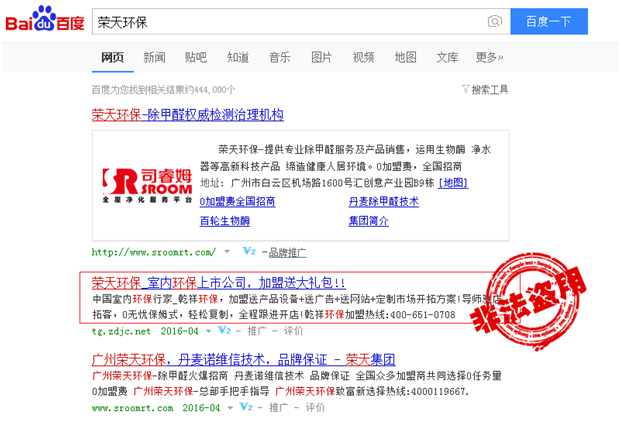Viewport: 621px width, 424px height.
Task: Select the 网页 tab
Action: pyautogui.click(x=112, y=57)
